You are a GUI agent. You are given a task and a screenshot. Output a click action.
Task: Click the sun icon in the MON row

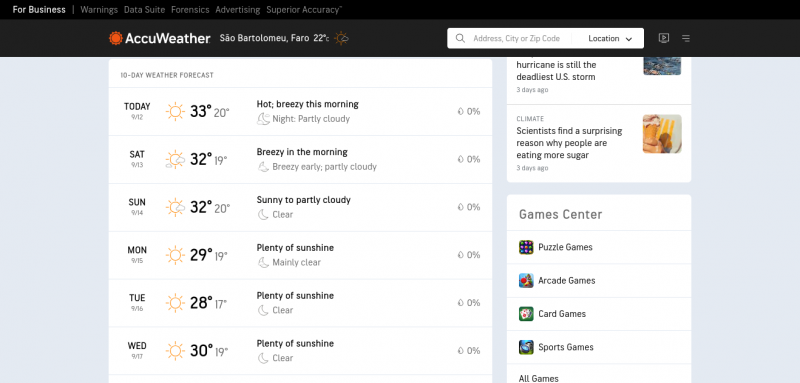pos(175,255)
